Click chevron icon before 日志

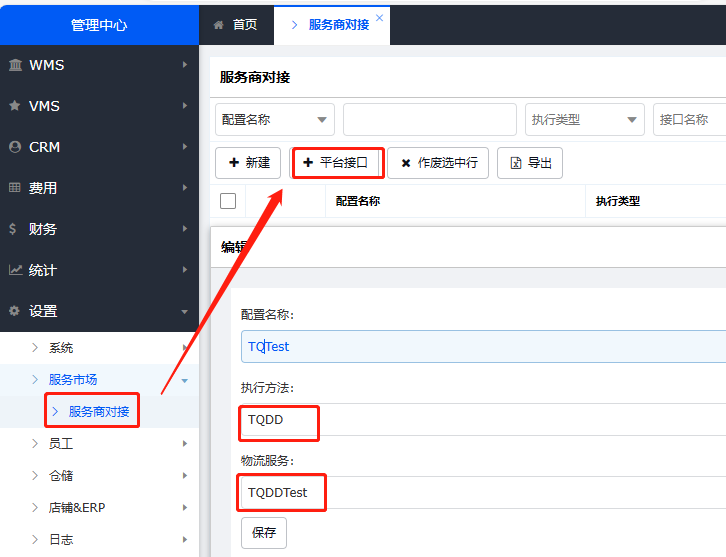[35, 539]
